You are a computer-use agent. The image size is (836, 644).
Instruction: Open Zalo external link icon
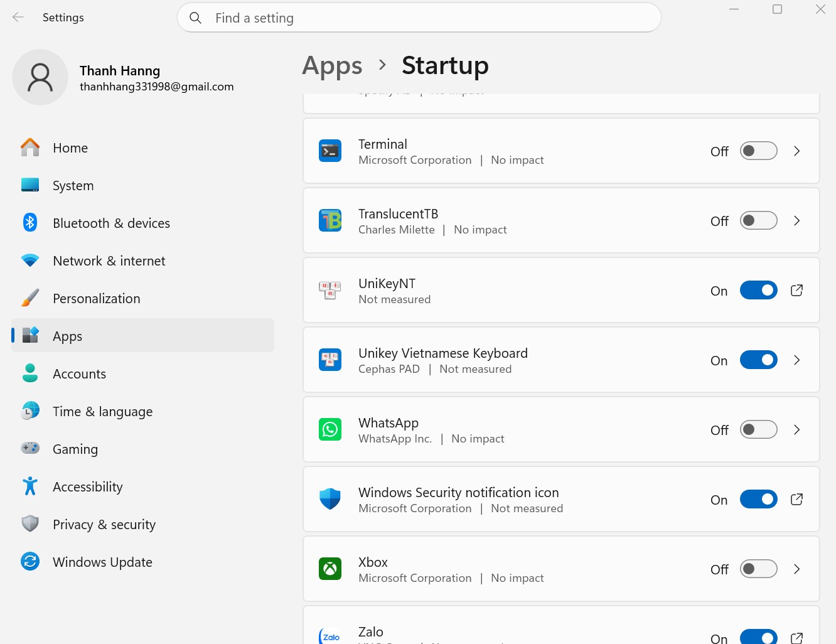tap(796, 638)
